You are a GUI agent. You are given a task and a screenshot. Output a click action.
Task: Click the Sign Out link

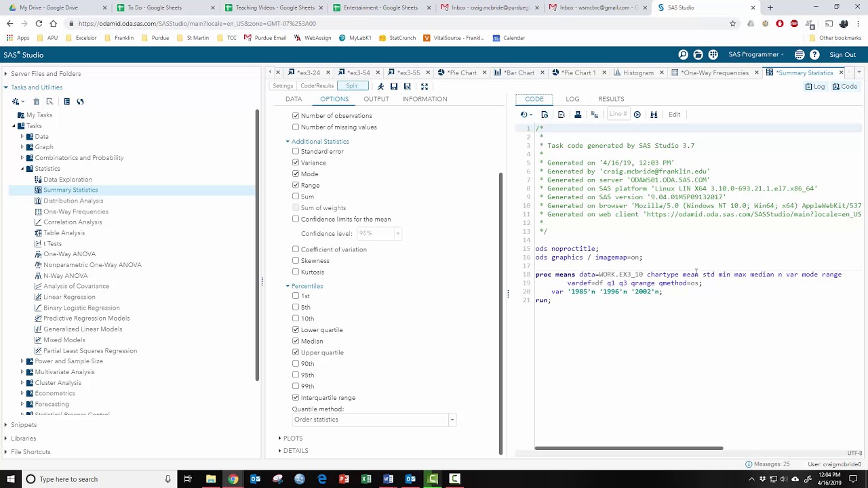click(842, 54)
